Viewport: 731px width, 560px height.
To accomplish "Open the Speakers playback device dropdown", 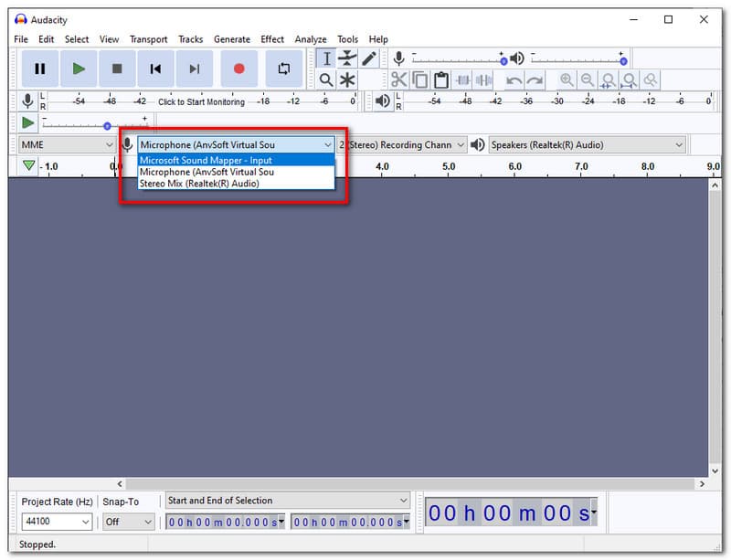I will point(587,145).
